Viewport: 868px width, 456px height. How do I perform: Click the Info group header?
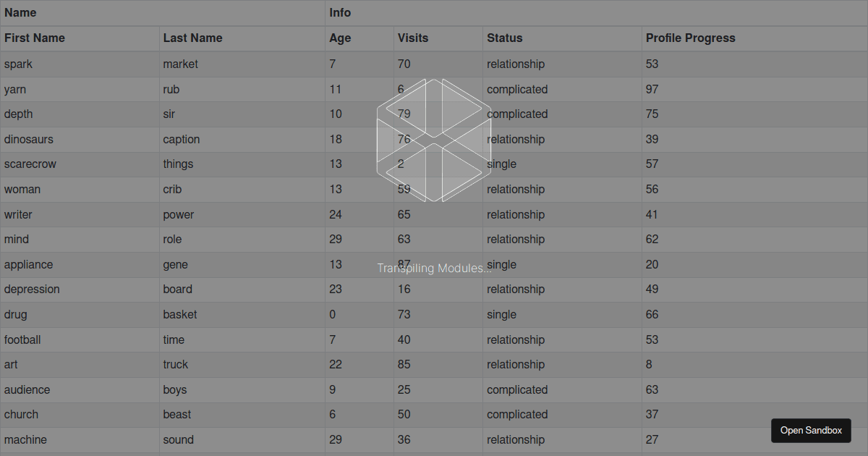coord(341,12)
